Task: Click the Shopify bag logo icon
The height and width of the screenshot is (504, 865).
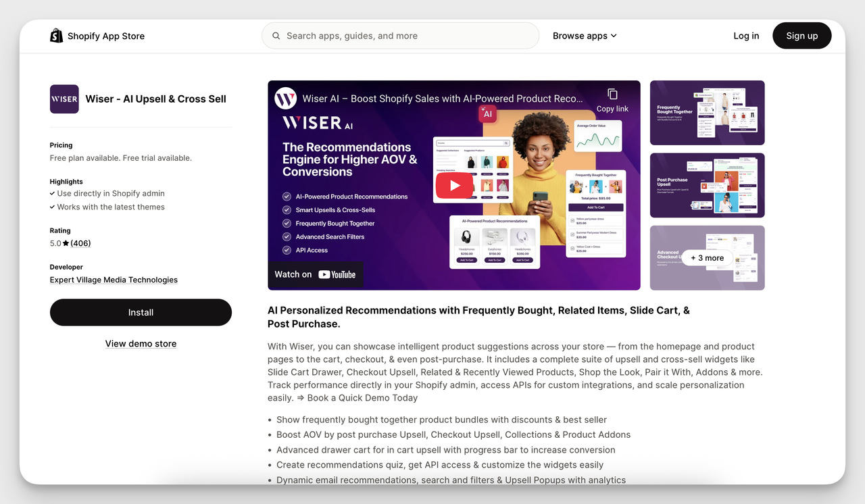Action: (56, 36)
